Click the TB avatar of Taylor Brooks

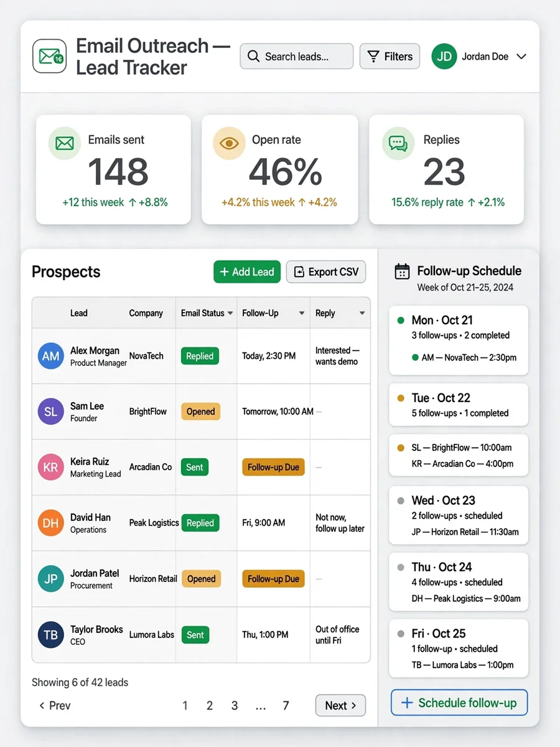pos(50,635)
